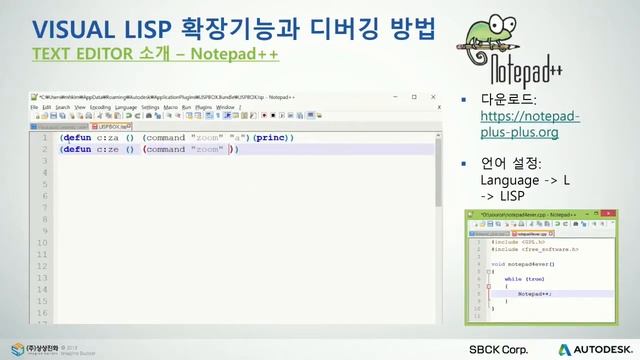This screenshot has width=640, height=360.
Task: Click the Zoom In toolbar icon
Action: coord(169,116)
